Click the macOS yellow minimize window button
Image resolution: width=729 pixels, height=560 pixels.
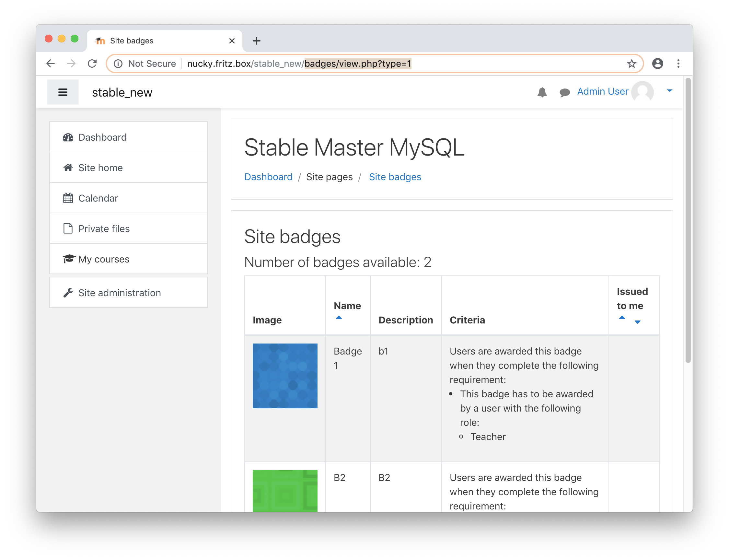pyautogui.click(x=61, y=39)
